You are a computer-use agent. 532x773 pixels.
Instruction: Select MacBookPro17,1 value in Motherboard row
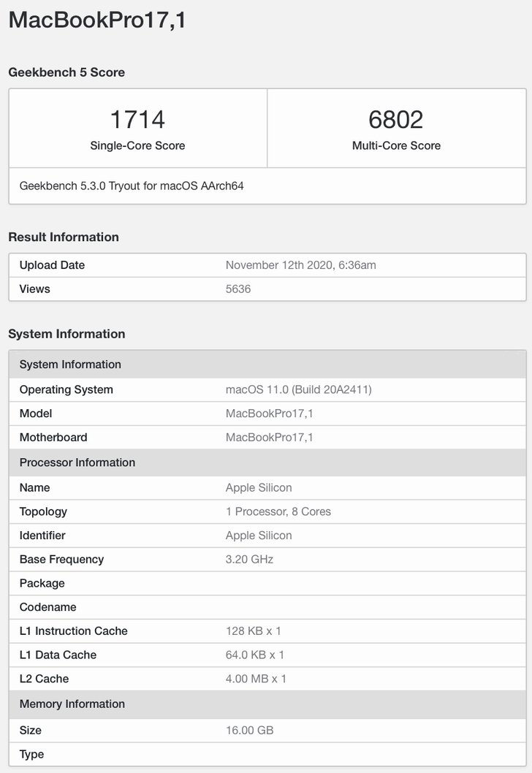(269, 437)
